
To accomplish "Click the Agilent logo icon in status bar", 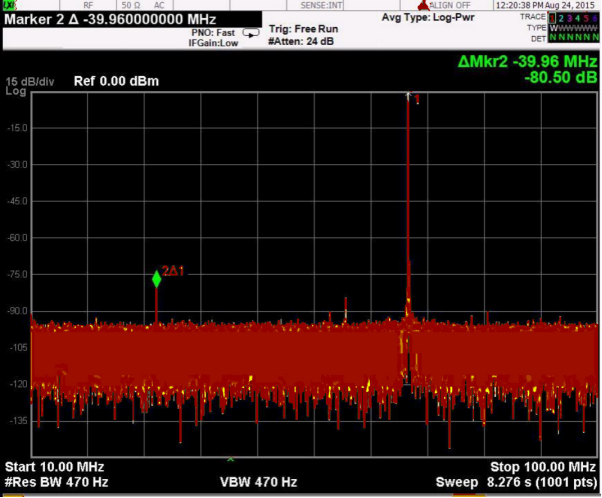I will (10, 6).
